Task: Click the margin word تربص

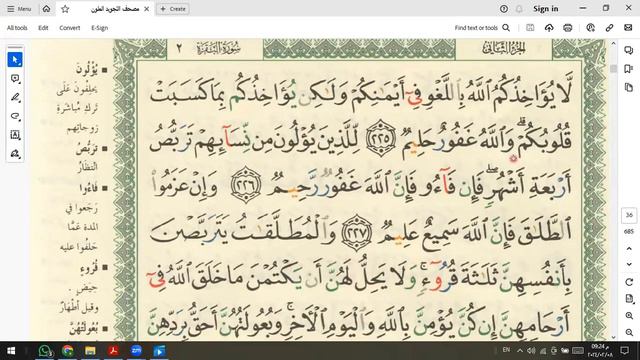Action: coord(87,149)
